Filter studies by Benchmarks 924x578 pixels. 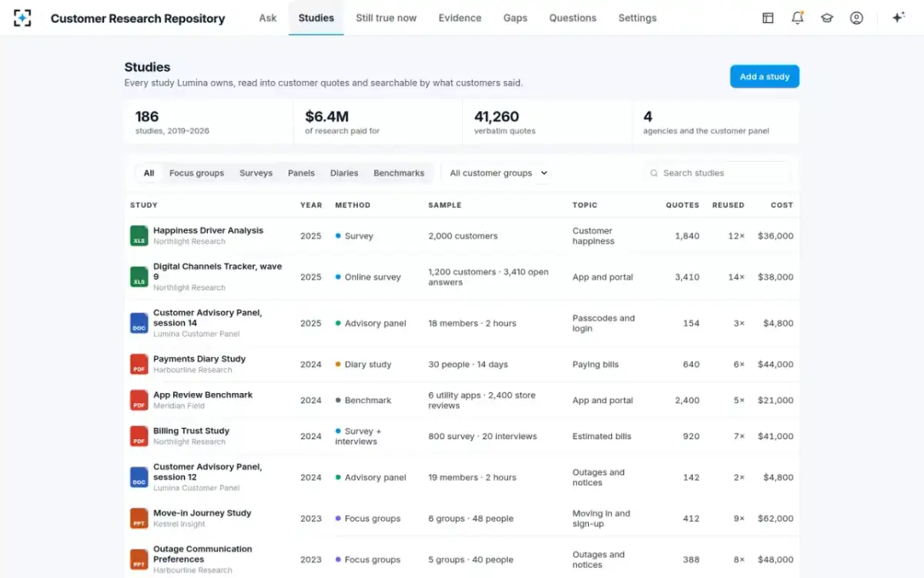click(x=399, y=173)
